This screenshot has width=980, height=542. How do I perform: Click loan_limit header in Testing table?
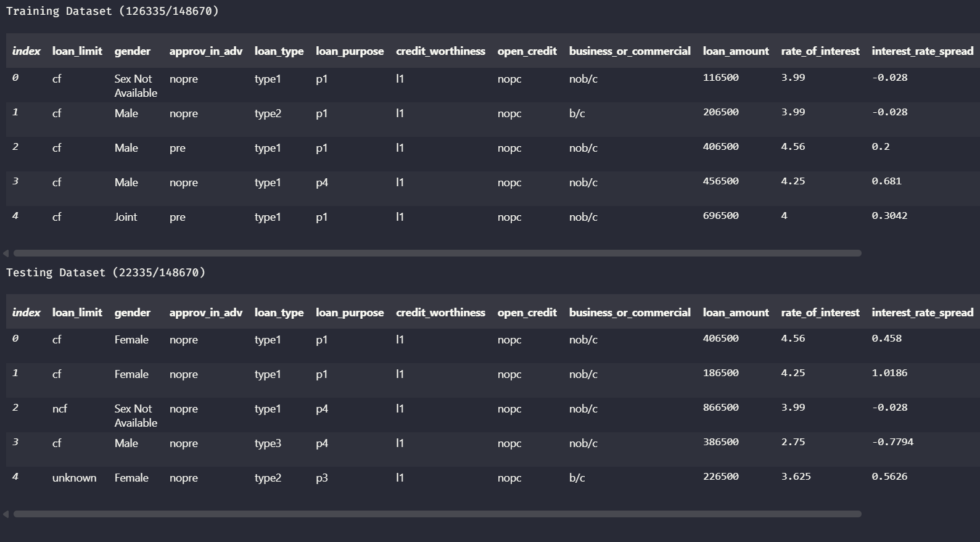pos(77,313)
